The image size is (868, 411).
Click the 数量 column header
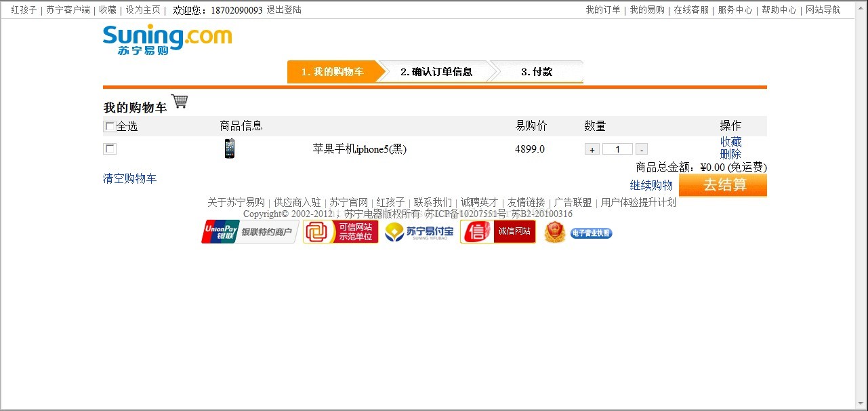pos(595,126)
